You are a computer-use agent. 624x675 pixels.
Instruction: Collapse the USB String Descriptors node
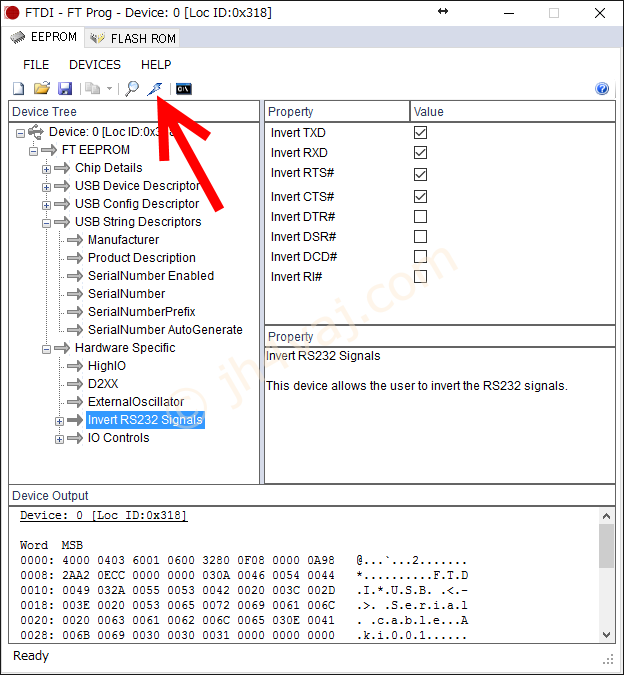[46, 223]
